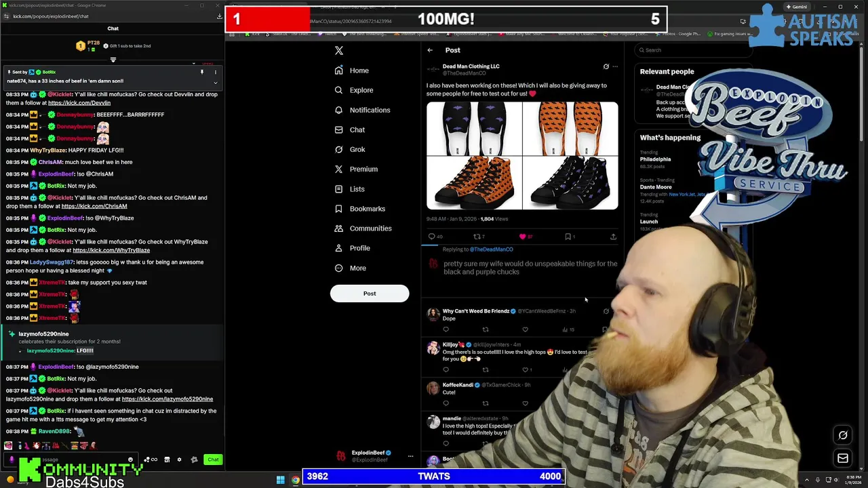This screenshot has width=868, height=488.
Task: Open Chat in X sidebar
Action: pos(349,129)
